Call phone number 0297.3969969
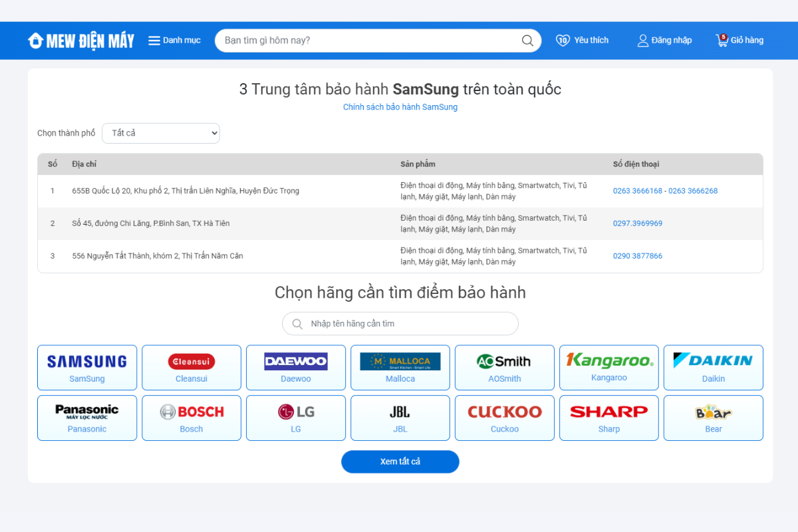This screenshot has height=532, width=798. (x=638, y=223)
